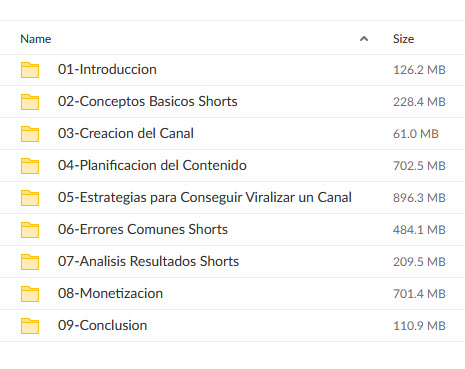This screenshot has height=369, width=465.
Task: Open the 08-Monetizacion folder name
Action: [110, 293]
